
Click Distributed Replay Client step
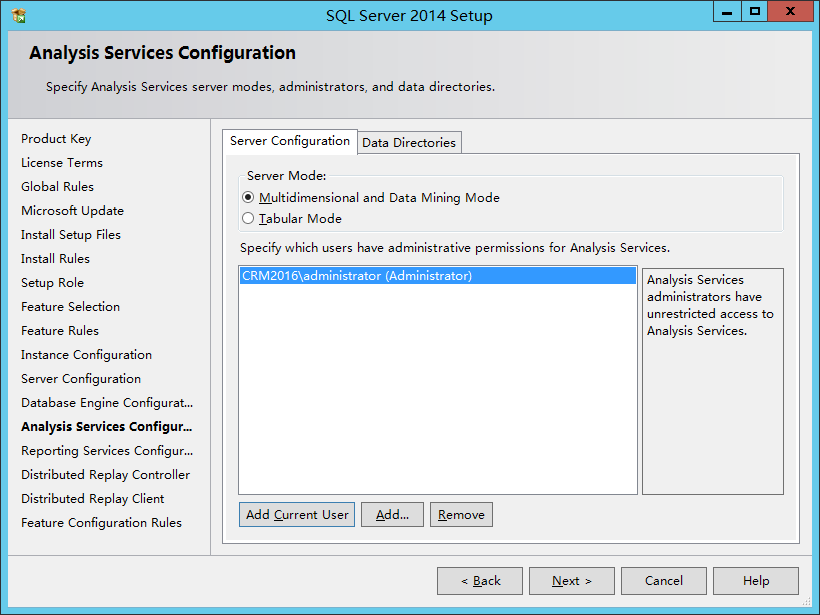point(93,499)
